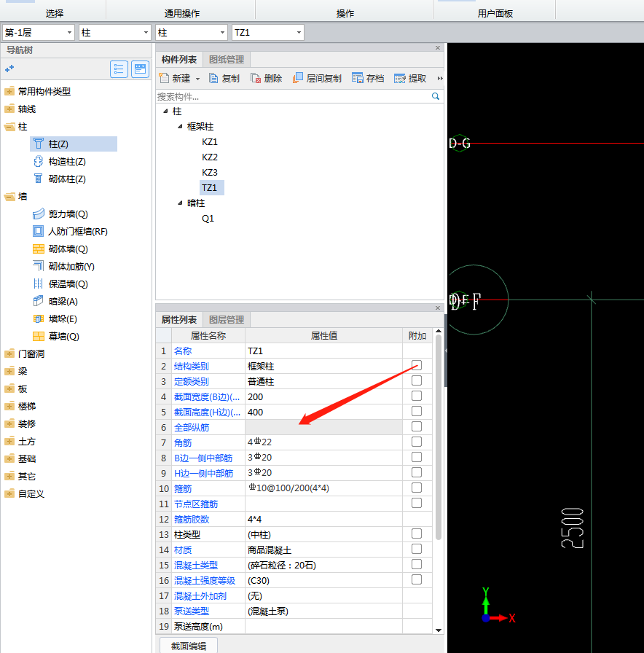This screenshot has width=644, height=653.
Task: Click the 提取 (Extract) toolbar icon
Action: click(400, 78)
